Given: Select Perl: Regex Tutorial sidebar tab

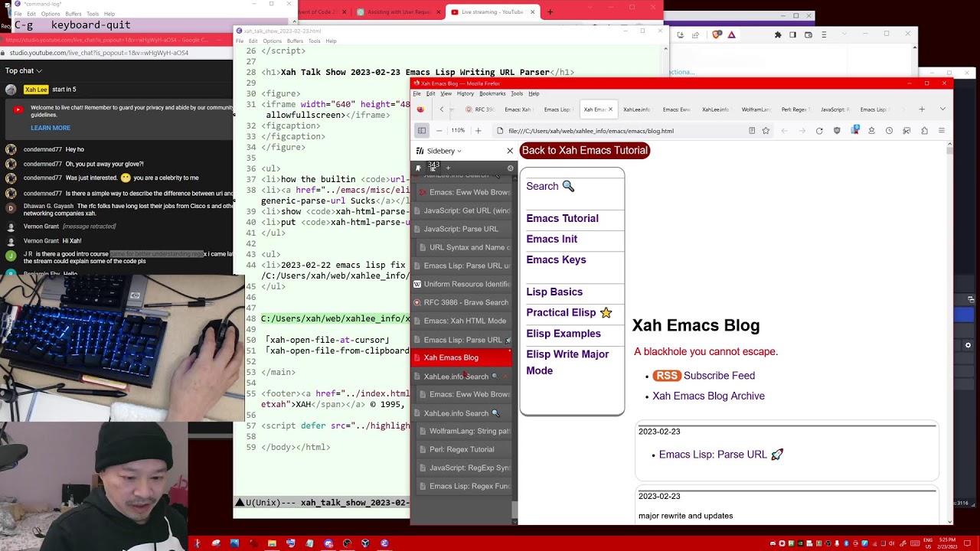Looking at the screenshot, I should [x=465, y=449].
